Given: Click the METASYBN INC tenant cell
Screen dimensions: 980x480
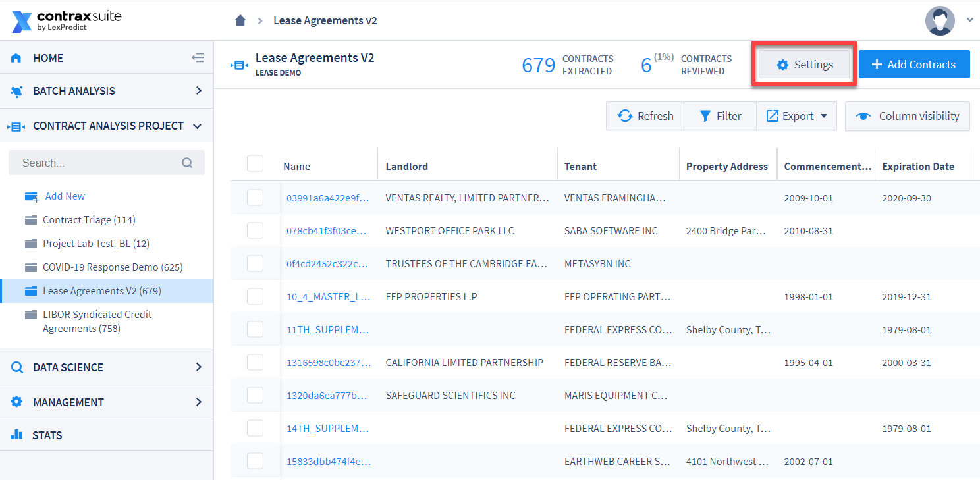Looking at the screenshot, I should pyautogui.click(x=597, y=263).
